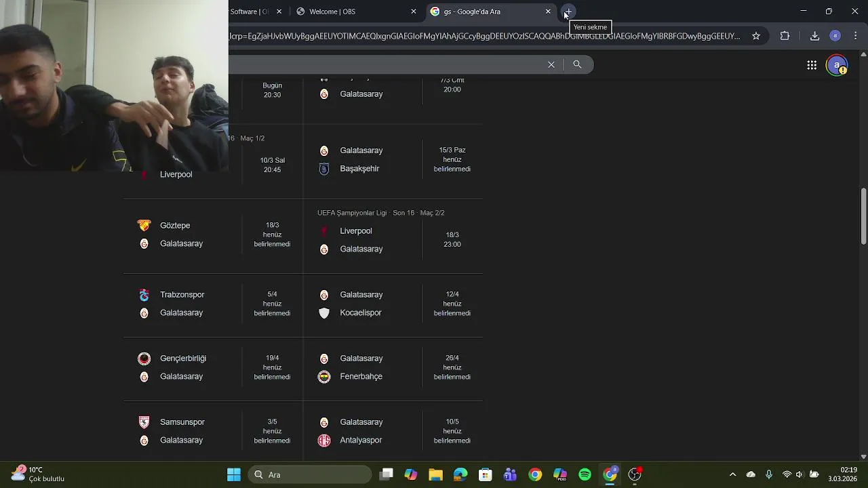Viewport: 868px width, 488px height.
Task: Click the browser address bar URL
Action: 484,36
